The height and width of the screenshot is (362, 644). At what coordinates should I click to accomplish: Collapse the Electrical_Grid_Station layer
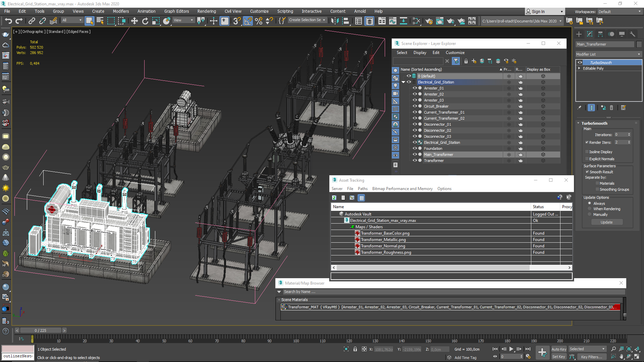pyautogui.click(x=403, y=82)
